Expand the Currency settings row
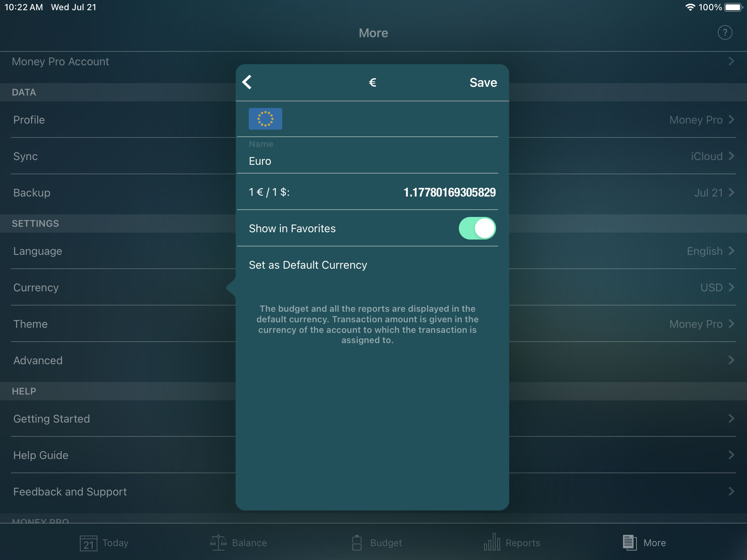Image resolution: width=747 pixels, height=560 pixels. point(373,288)
